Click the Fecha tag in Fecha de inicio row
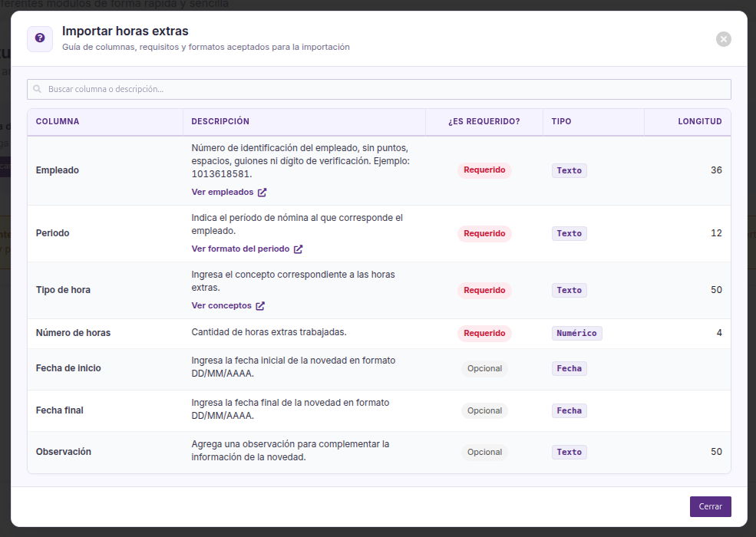 569,369
